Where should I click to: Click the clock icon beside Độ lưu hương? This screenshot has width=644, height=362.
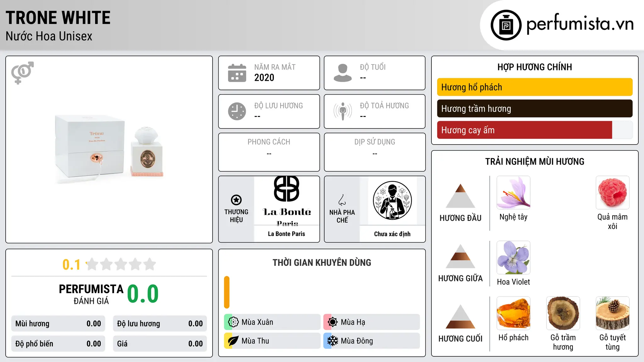coord(237,111)
